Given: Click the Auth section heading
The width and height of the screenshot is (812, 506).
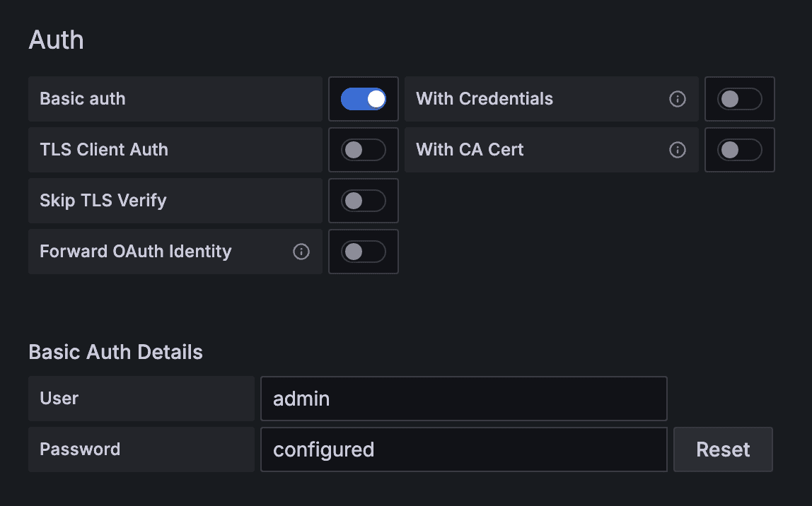Looking at the screenshot, I should coord(56,40).
